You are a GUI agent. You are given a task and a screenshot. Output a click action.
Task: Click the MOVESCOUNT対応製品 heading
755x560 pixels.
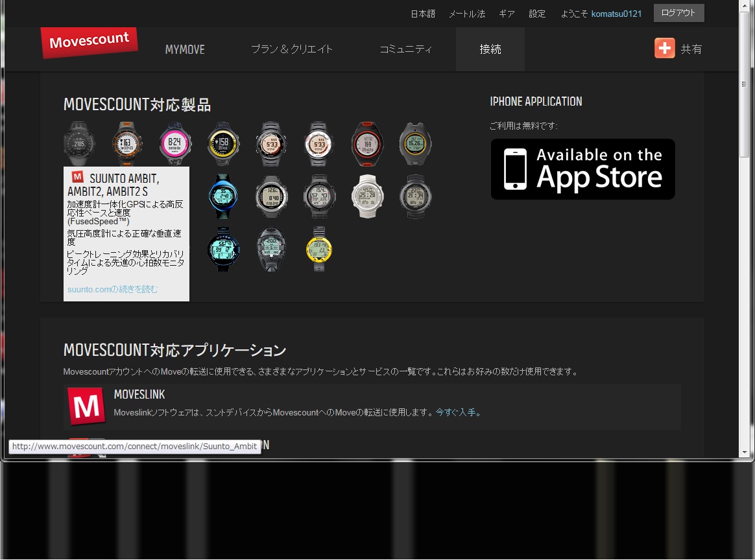point(138,104)
